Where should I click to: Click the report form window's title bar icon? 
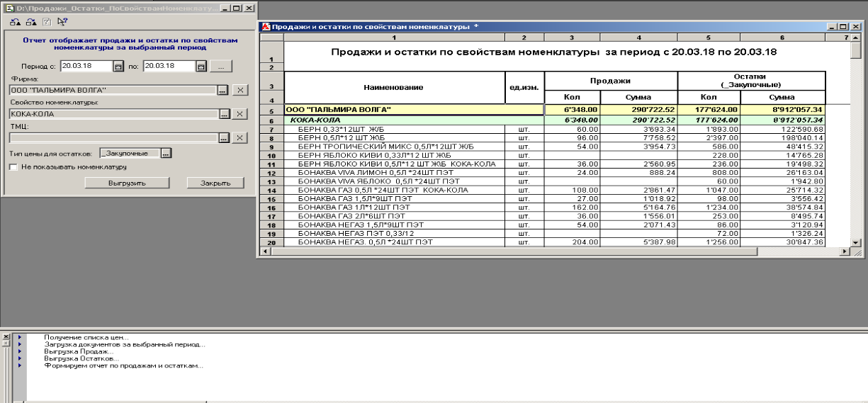[10, 7]
